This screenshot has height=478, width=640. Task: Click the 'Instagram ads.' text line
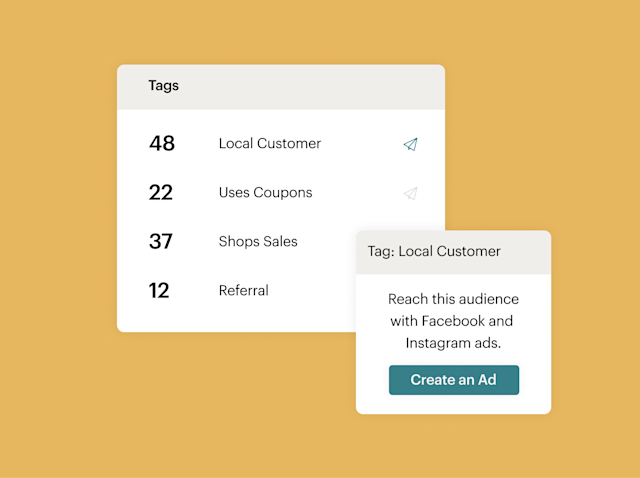click(453, 343)
